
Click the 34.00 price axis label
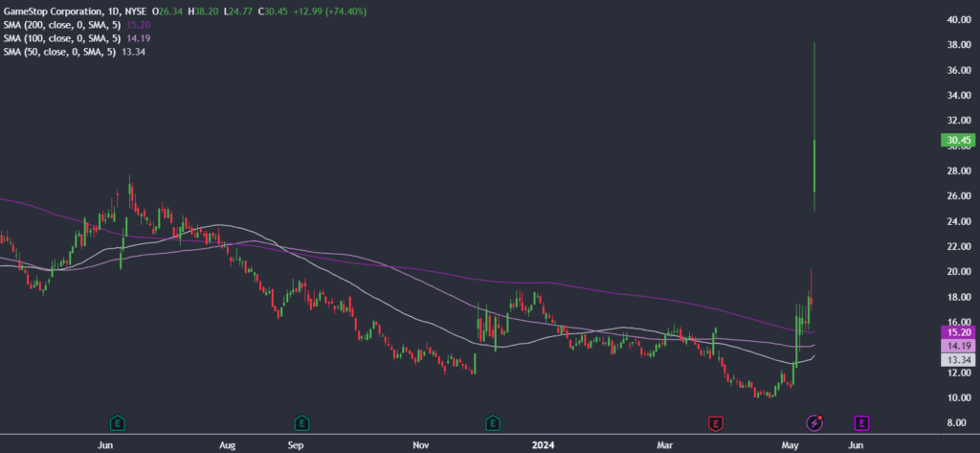958,95
